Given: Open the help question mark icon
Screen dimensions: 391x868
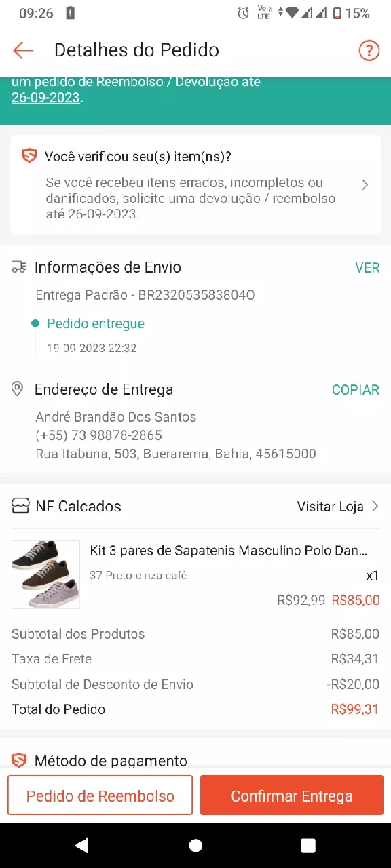Looking at the screenshot, I should click(x=369, y=50).
